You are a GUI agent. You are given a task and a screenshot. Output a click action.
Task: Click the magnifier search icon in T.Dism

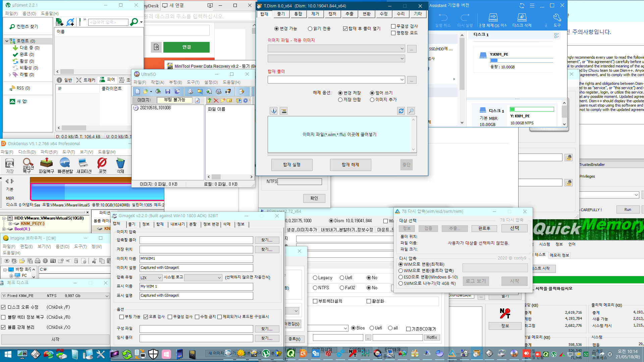(x=411, y=111)
